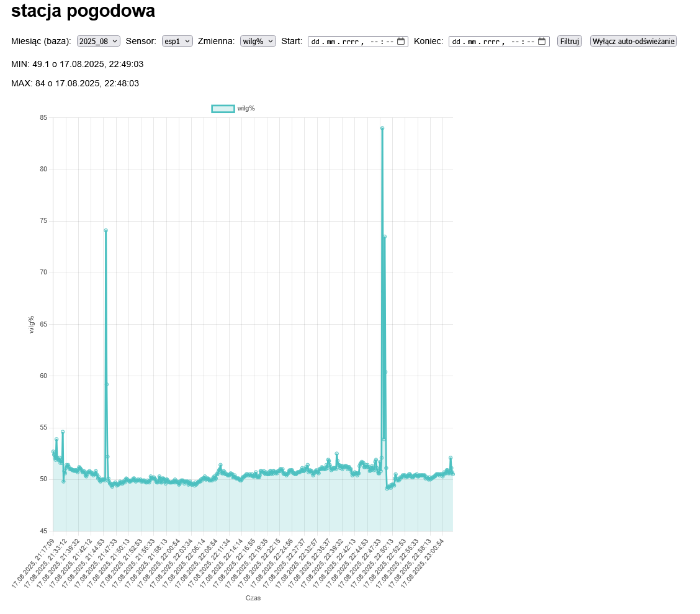Expand the Zmienna dropdown showing wilg%
Screen dimensions: 700x614
click(258, 42)
